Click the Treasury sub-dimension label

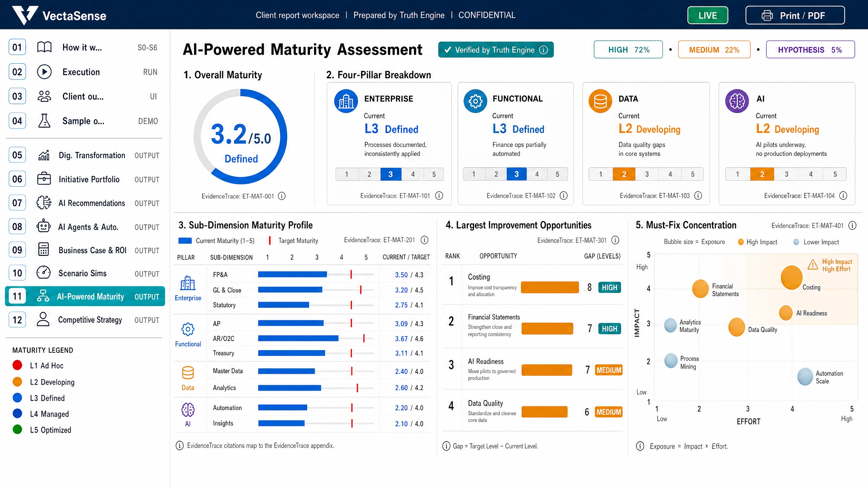pyautogui.click(x=223, y=353)
